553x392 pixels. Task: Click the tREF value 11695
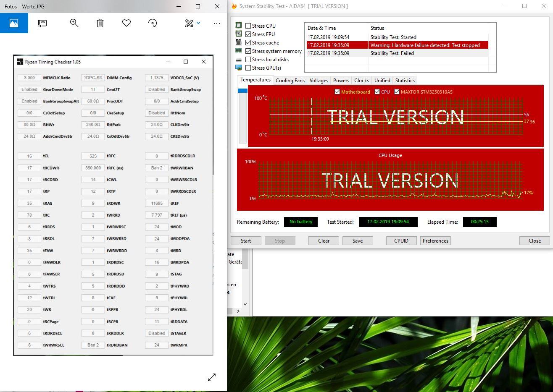tap(157, 204)
